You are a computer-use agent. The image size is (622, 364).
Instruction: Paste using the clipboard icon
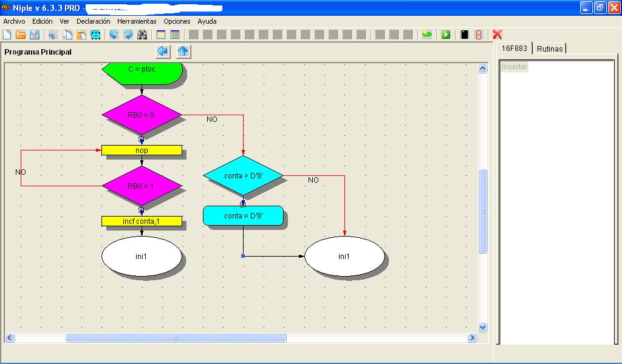[x=81, y=35]
